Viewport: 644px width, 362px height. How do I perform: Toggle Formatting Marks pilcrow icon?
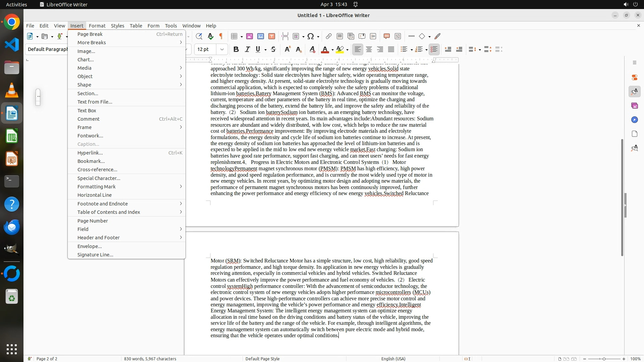221,37
